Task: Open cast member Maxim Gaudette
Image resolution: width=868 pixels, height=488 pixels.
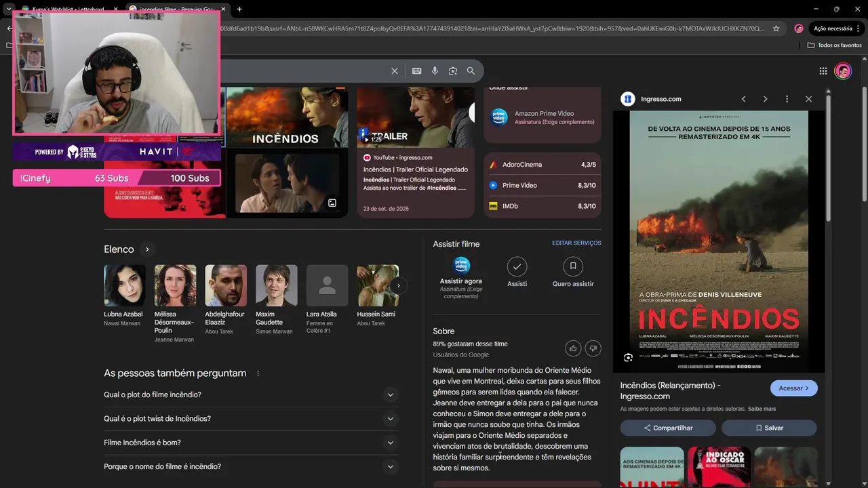Action: pos(276,300)
